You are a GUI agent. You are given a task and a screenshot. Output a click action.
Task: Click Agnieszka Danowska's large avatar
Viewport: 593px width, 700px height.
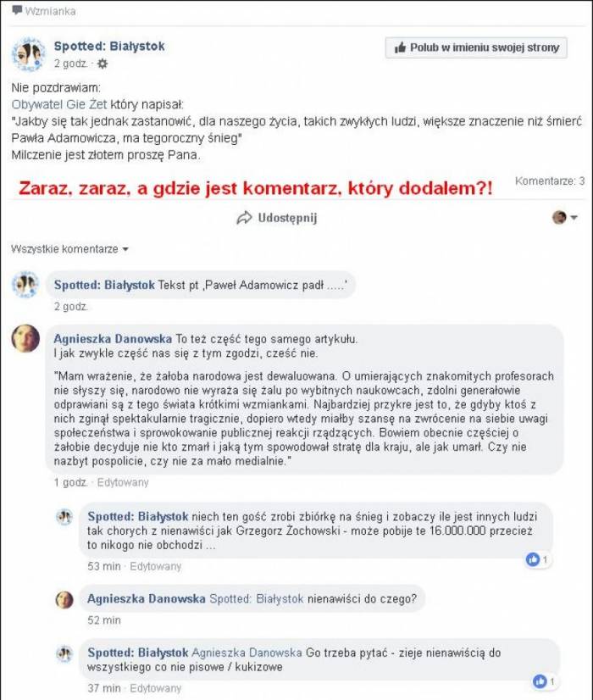[25, 338]
